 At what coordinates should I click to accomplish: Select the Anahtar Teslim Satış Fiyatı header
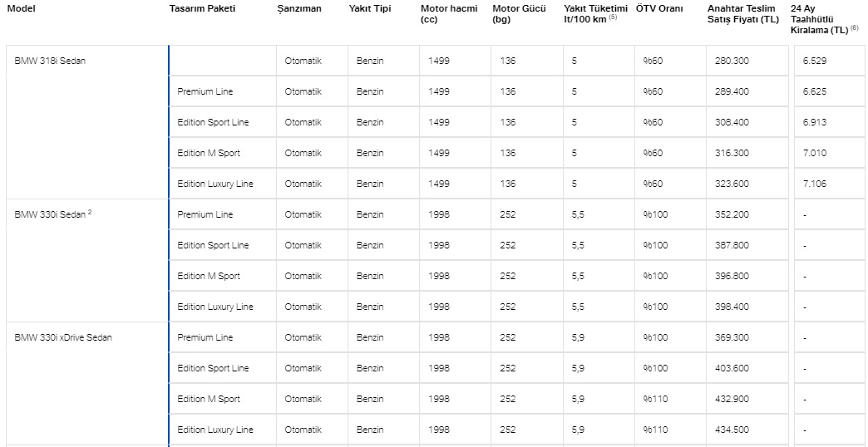[x=743, y=14]
